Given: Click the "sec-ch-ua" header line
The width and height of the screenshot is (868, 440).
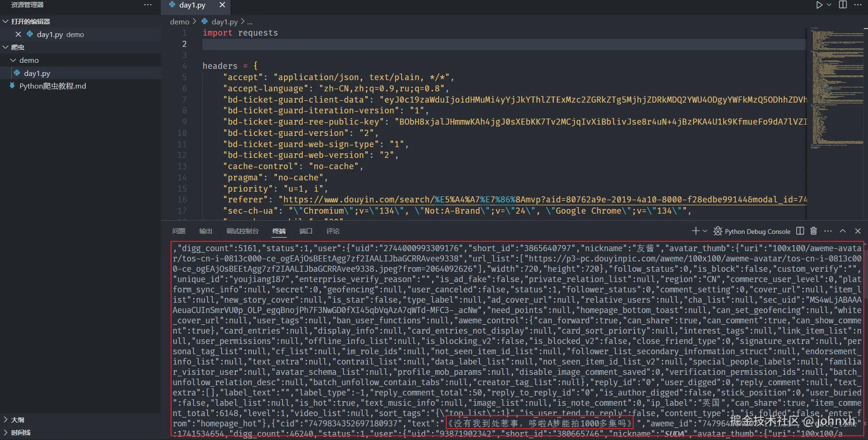Looking at the screenshot, I should click(x=457, y=211).
